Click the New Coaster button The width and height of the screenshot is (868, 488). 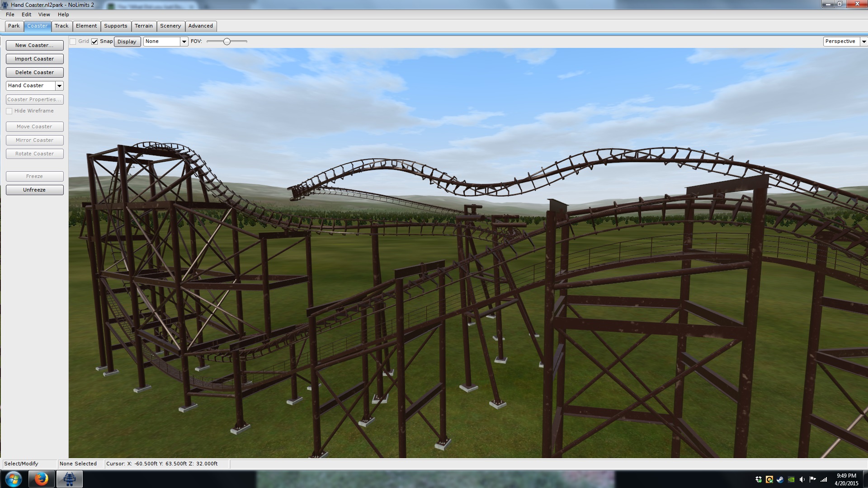coord(34,45)
